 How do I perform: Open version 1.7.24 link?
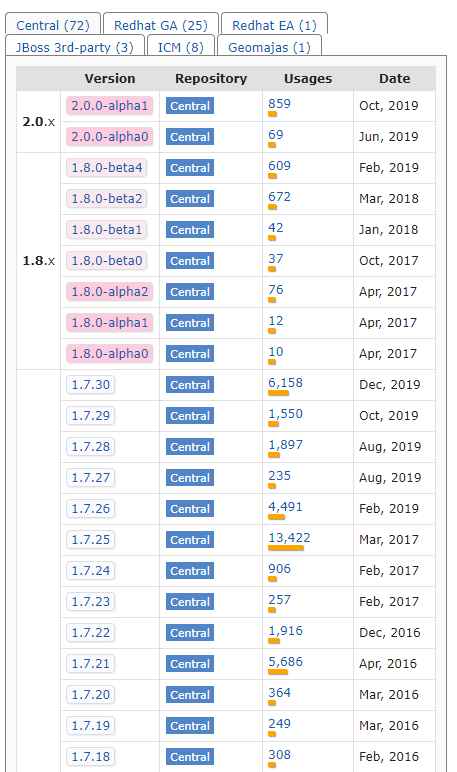click(x=91, y=571)
